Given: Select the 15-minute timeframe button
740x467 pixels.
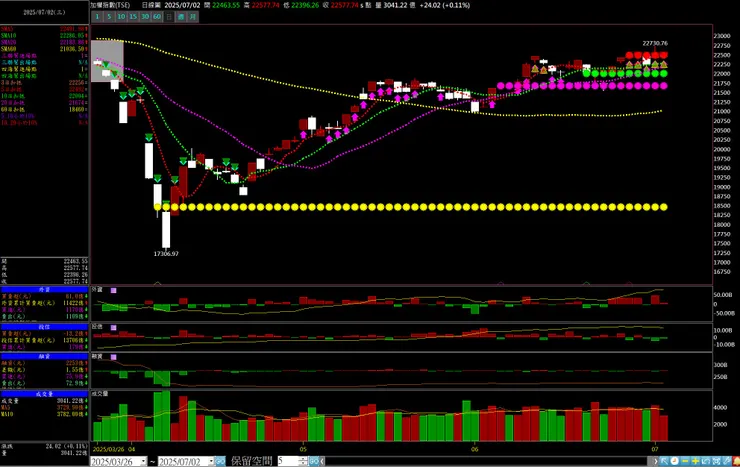Looking at the screenshot, I should click(133, 17).
